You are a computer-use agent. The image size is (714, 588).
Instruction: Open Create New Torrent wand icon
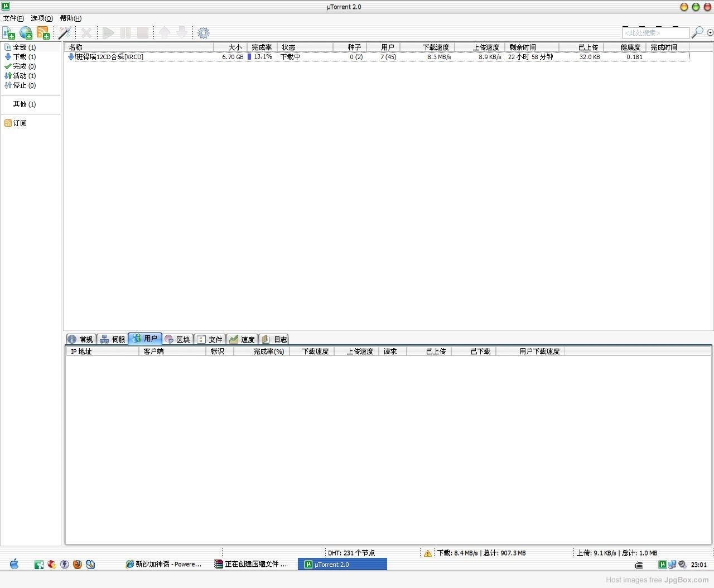point(65,33)
